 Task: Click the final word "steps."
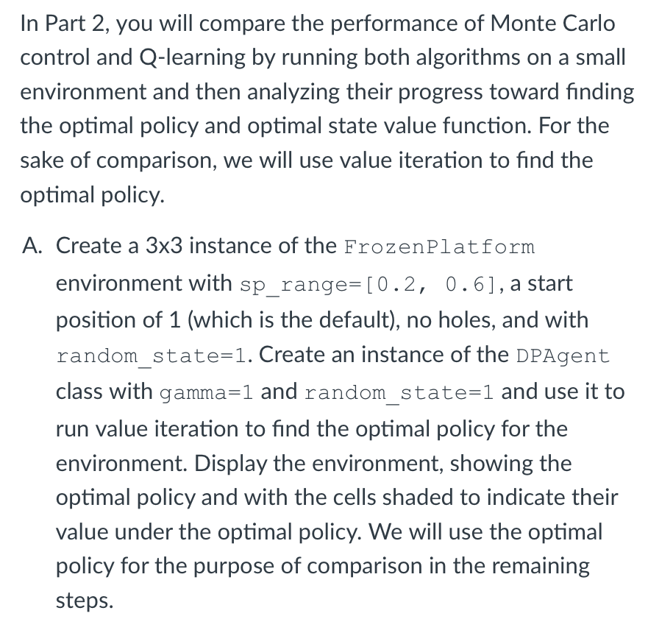point(85,601)
